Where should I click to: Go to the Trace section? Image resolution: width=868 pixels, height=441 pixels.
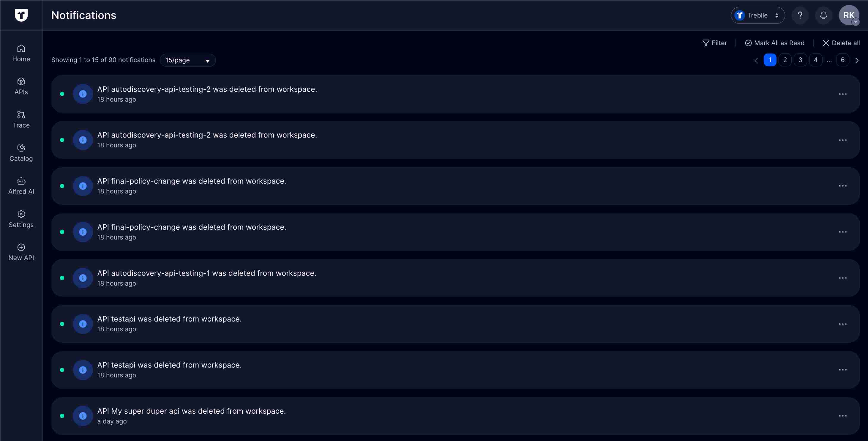pos(21,119)
